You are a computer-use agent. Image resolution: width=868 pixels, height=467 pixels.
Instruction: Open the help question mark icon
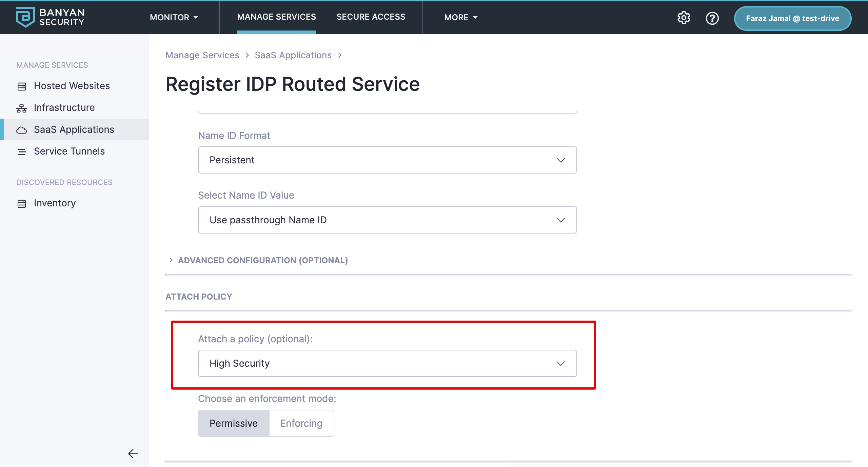point(712,18)
